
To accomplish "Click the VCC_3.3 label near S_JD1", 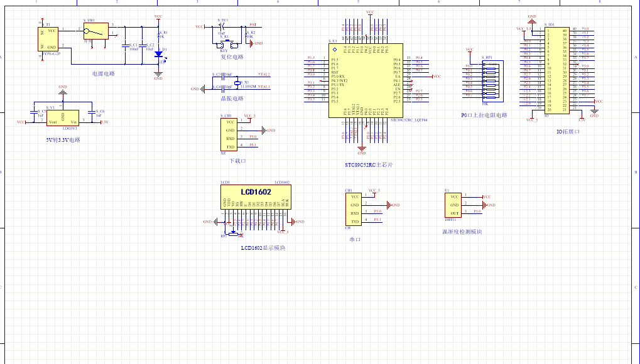I will [524, 29].
